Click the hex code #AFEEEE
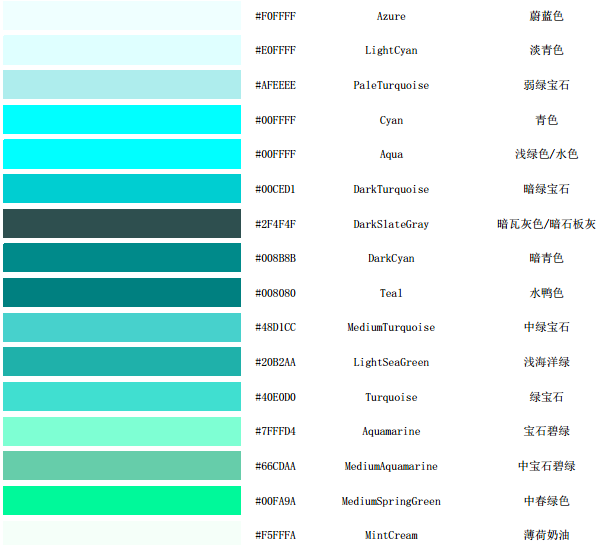This screenshot has width=611, height=545. click(275, 85)
